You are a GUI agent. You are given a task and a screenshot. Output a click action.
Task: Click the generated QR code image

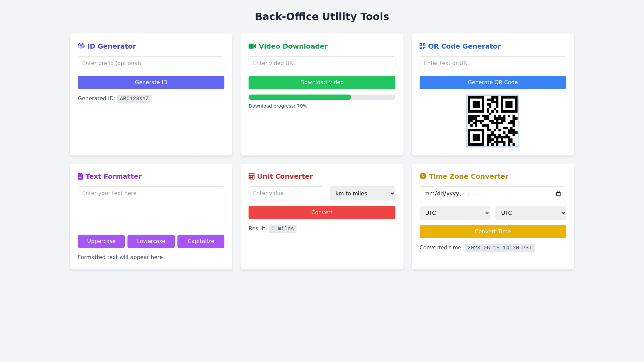[x=492, y=121]
